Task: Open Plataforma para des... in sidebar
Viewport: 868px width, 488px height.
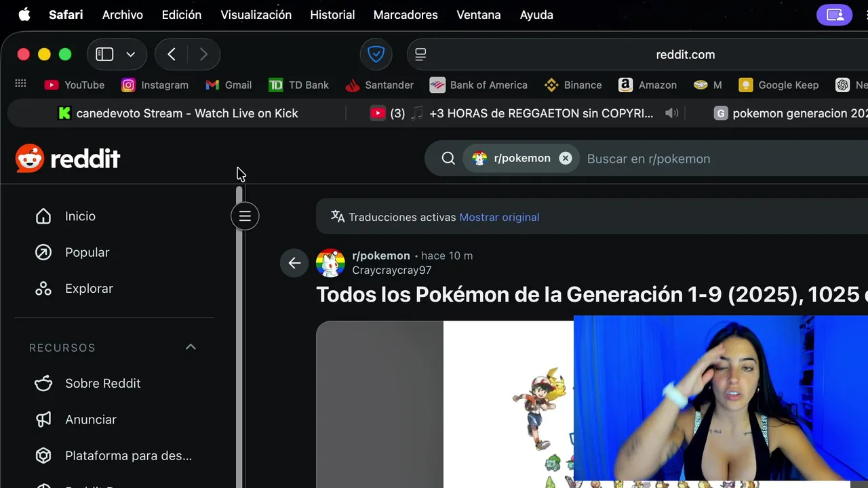Action: point(114,456)
